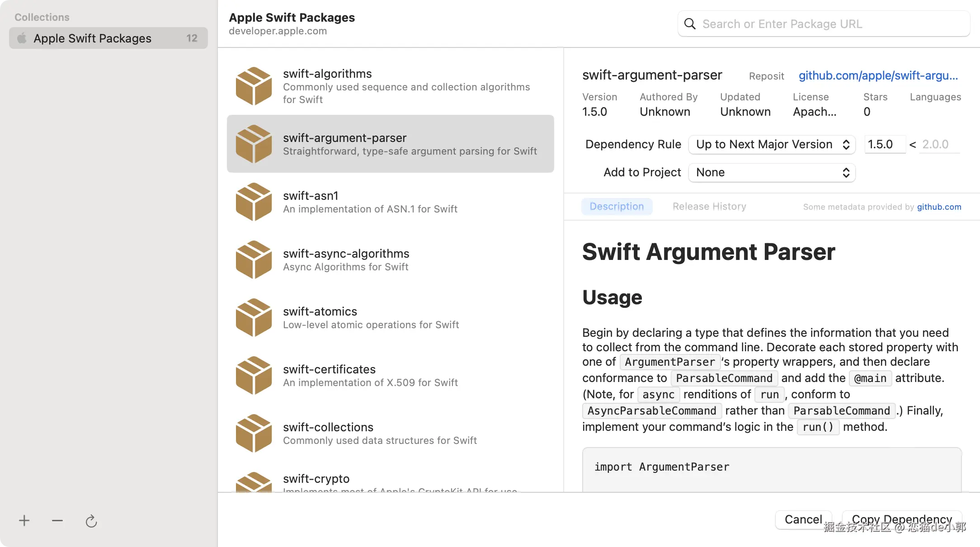This screenshot has width=980, height=547.
Task: Click the minus icon to remove collection
Action: coord(57,521)
